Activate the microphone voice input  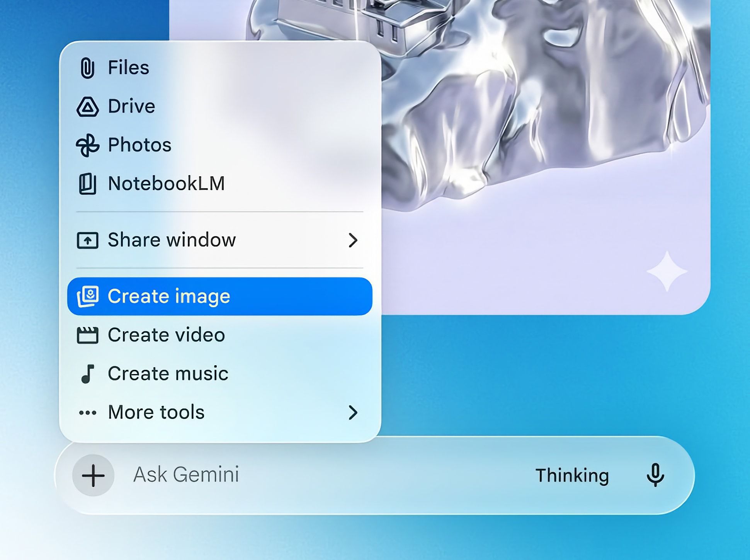pos(655,475)
